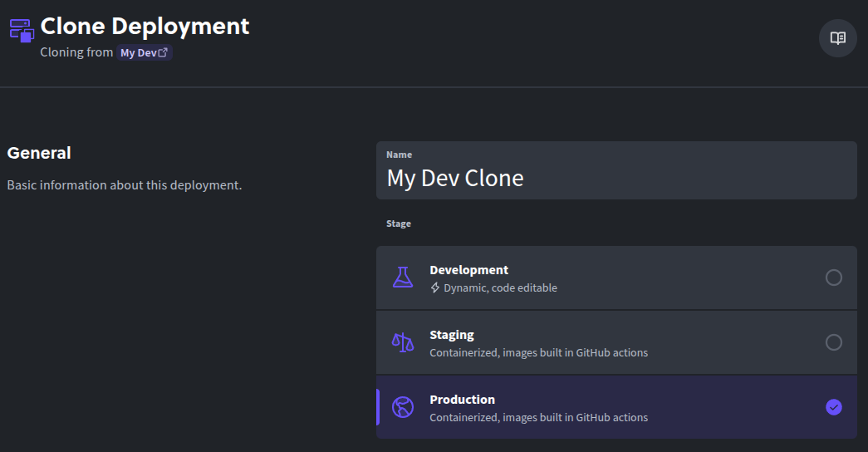Click the 'Cloning from' text
868x452 pixels.
(x=76, y=52)
